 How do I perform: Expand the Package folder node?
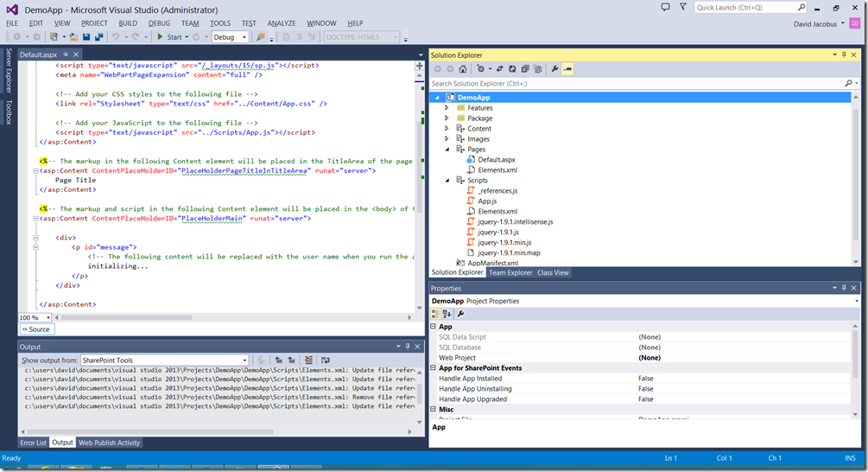447,118
